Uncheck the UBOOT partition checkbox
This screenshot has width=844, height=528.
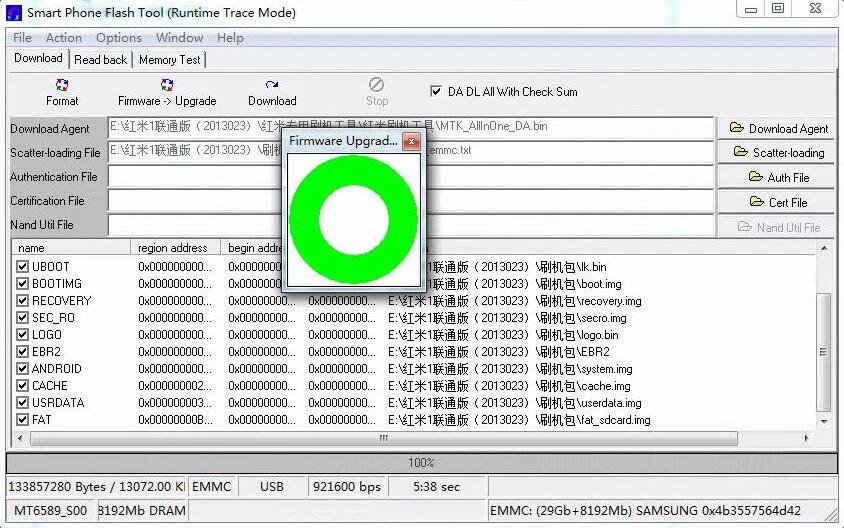tap(23, 267)
